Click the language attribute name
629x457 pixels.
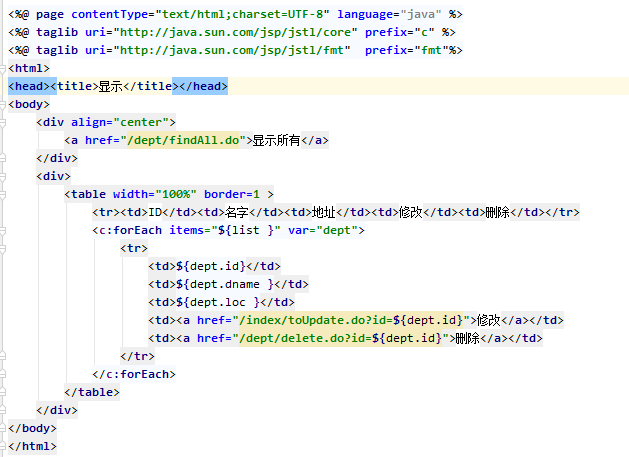[365, 14]
